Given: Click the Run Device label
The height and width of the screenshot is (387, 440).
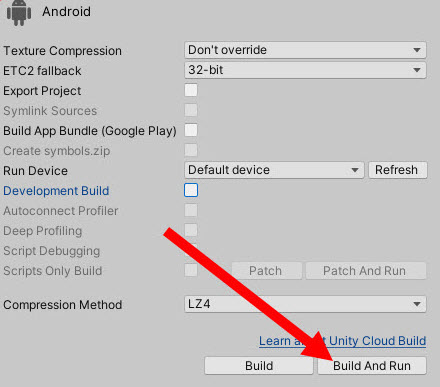Looking at the screenshot, I should click(x=35, y=171).
